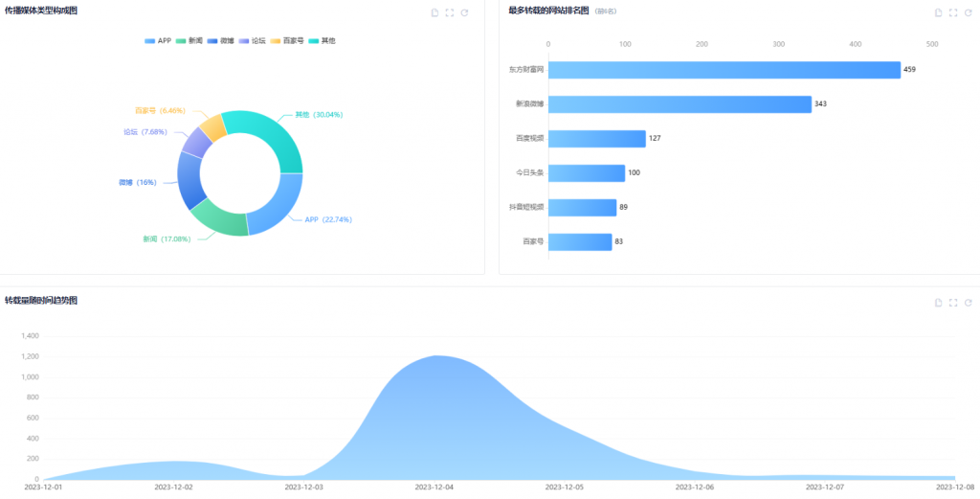Hide the 微博 series via legend
Viewport: 980px width, 499px height.
click(x=220, y=41)
